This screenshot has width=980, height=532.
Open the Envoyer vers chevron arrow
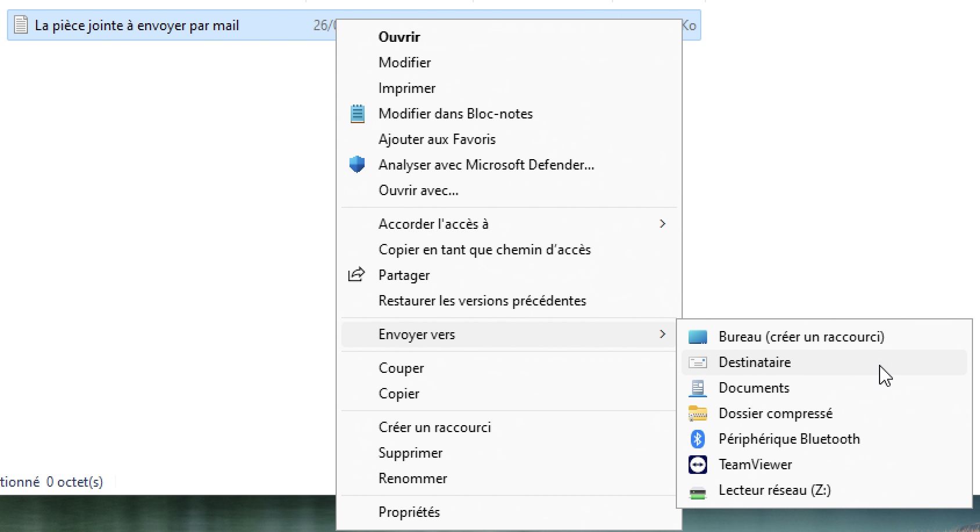pyautogui.click(x=662, y=335)
